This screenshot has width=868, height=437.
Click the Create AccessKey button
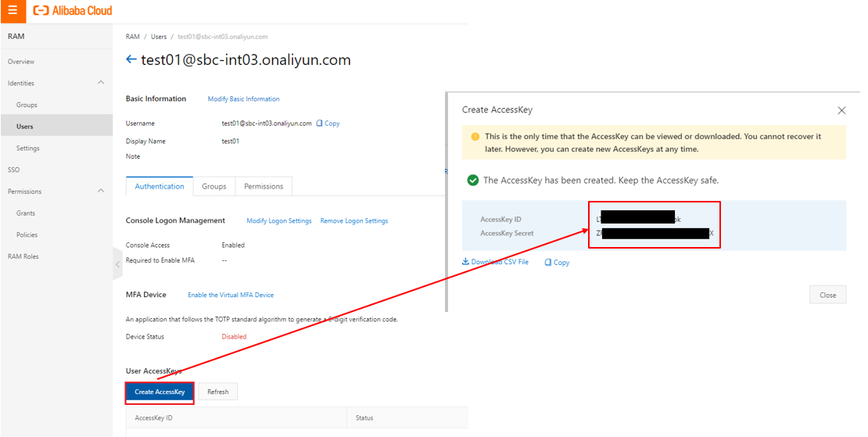pyautogui.click(x=160, y=392)
